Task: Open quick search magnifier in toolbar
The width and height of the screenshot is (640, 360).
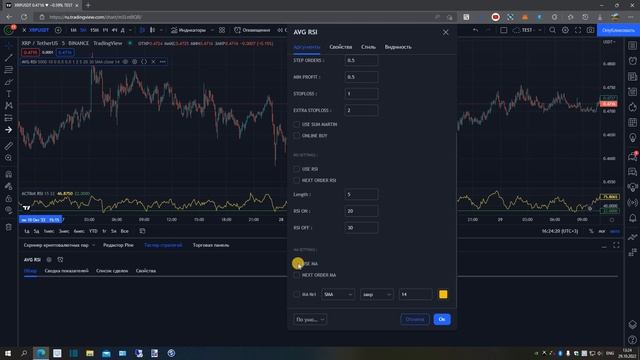Action: tap(552, 30)
